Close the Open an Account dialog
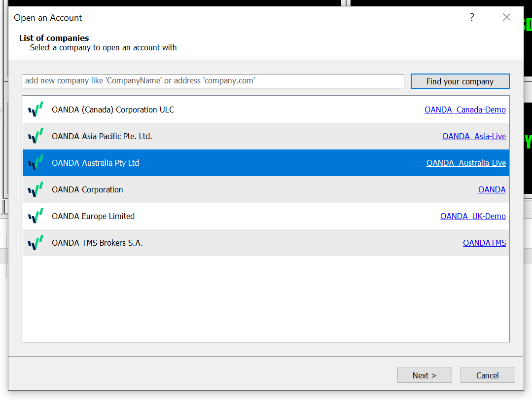 pos(506,17)
